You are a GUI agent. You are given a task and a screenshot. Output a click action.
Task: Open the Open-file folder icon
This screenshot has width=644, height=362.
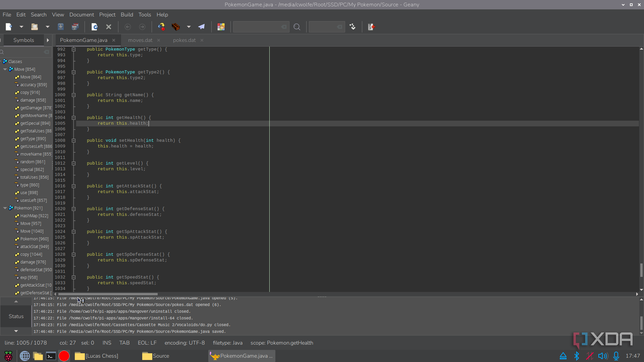[35, 27]
